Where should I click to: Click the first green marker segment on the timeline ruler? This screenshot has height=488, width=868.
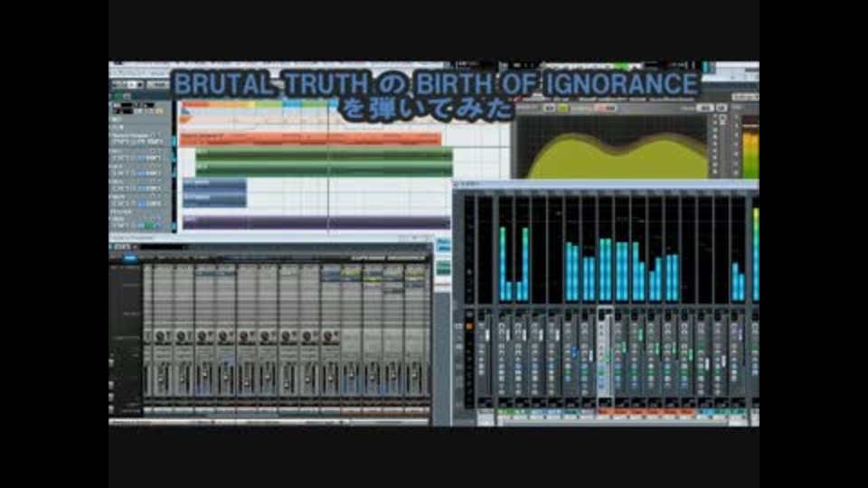point(269,105)
